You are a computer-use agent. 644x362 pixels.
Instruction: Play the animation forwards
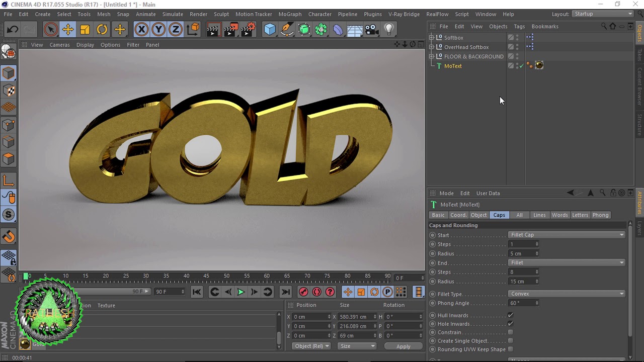(241, 292)
